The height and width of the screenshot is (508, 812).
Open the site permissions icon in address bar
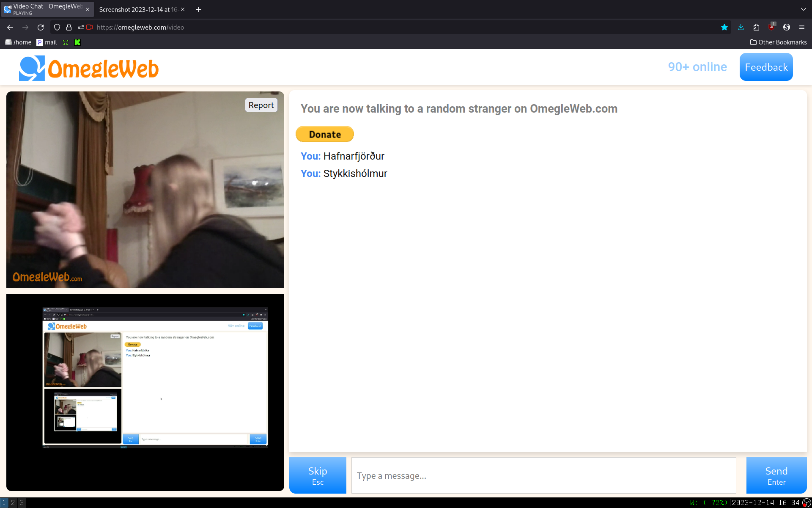(x=80, y=27)
